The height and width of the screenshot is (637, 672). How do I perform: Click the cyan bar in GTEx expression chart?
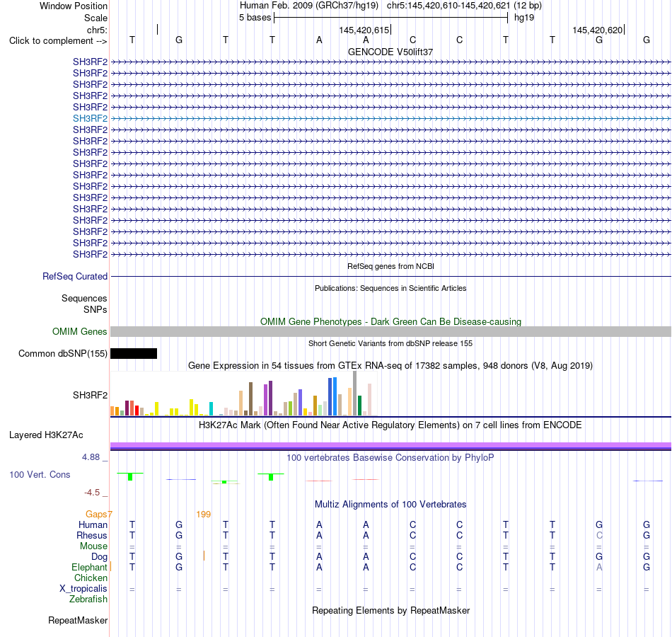point(211,409)
